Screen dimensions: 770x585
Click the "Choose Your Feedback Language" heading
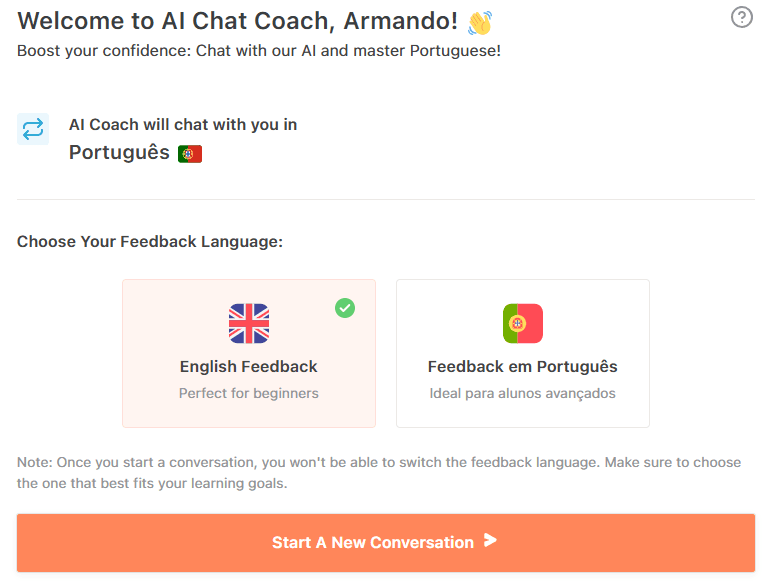point(150,242)
